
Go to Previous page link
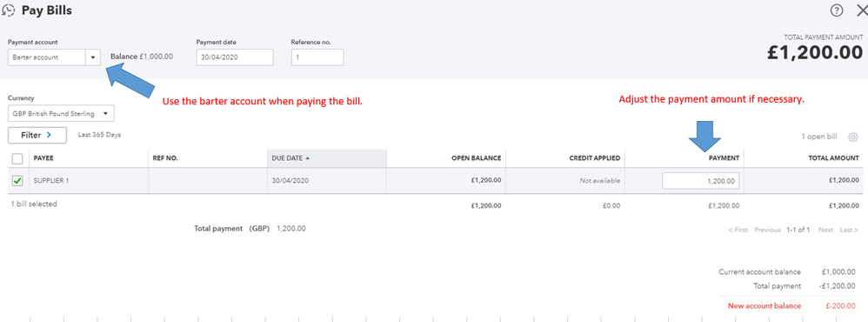click(767, 230)
